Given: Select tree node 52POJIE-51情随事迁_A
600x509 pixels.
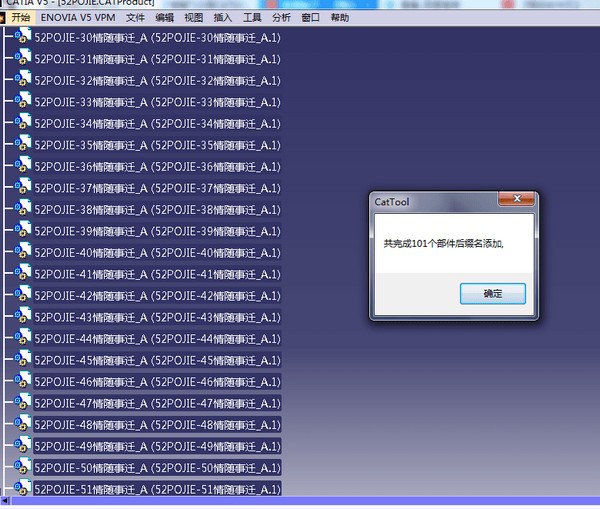Looking at the screenshot, I should [157, 489].
